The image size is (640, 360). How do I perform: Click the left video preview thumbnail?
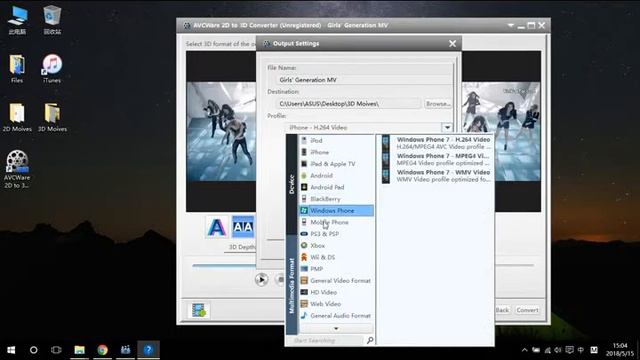tap(221, 131)
